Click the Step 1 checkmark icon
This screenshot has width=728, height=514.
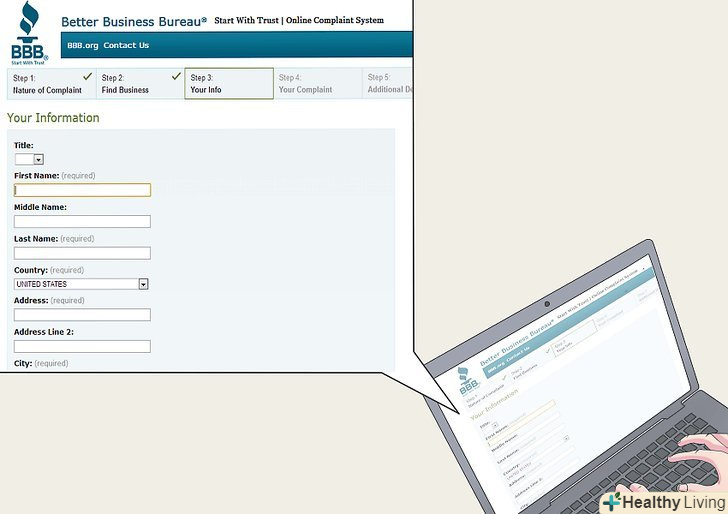point(87,76)
